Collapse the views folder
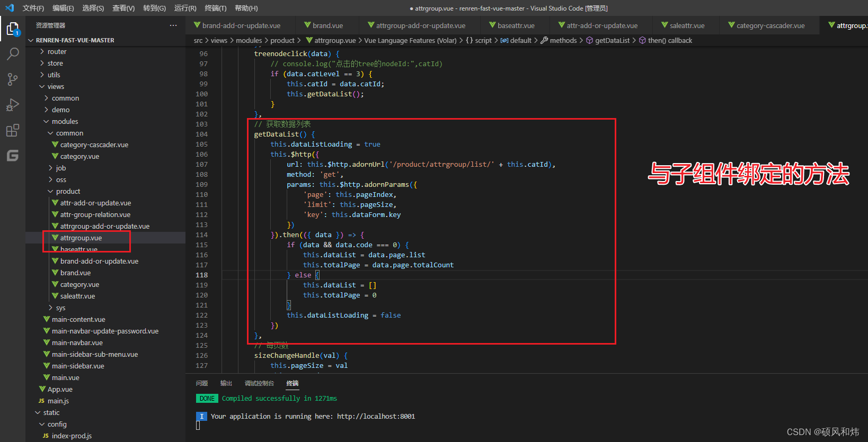 pyautogui.click(x=42, y=86)
